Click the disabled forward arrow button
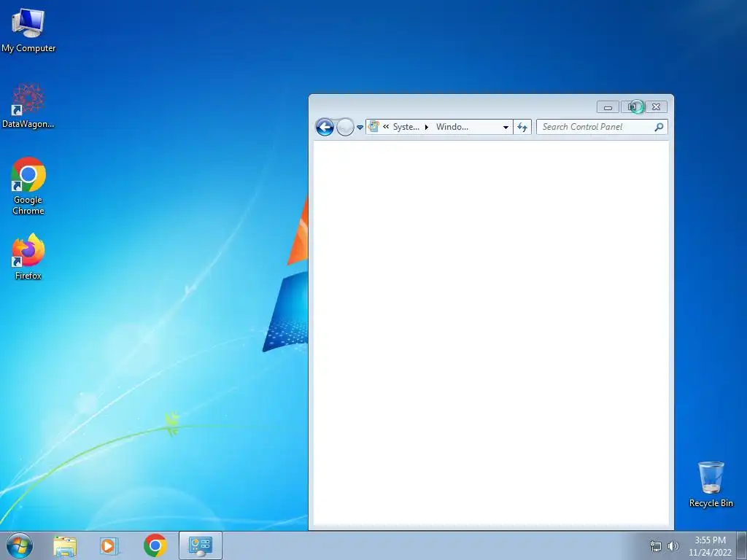 coord(345,127)
